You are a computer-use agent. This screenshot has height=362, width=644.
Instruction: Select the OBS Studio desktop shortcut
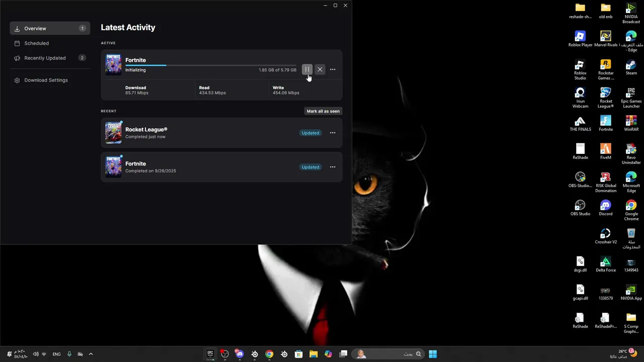580,208
